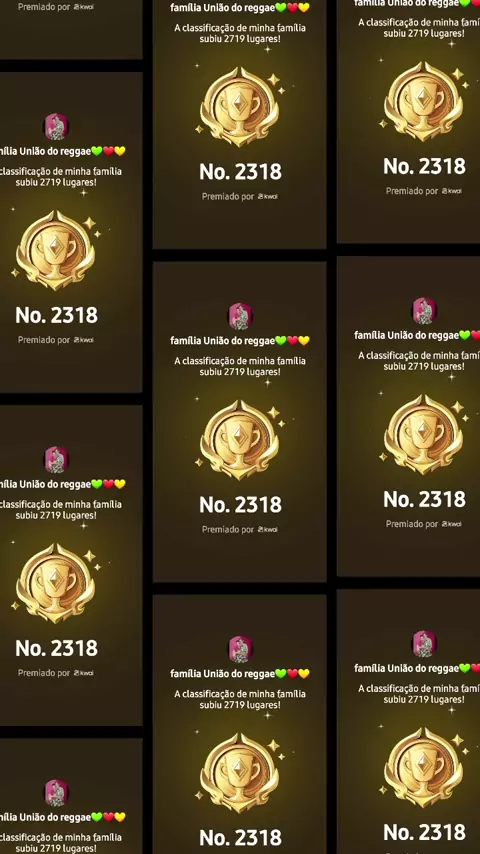This screenshot has height=854, width=480.
Task: Click 'Premiado por' in the top-left corner fragment
Action: pos(44,7)
